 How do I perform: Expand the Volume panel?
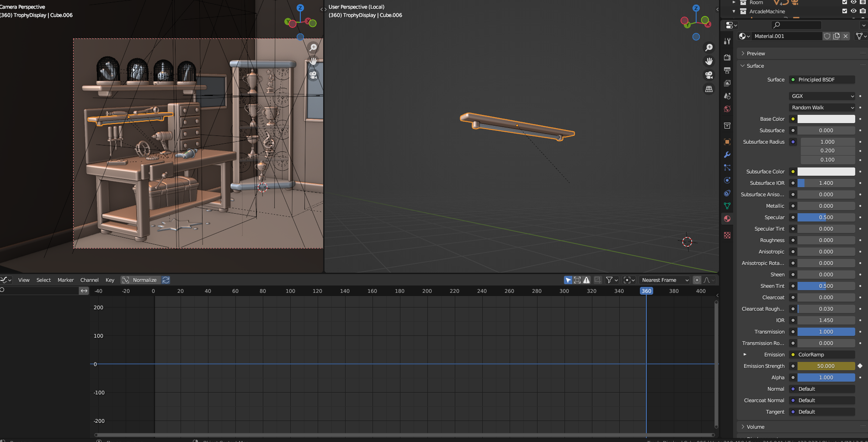(x=755, y=427)
